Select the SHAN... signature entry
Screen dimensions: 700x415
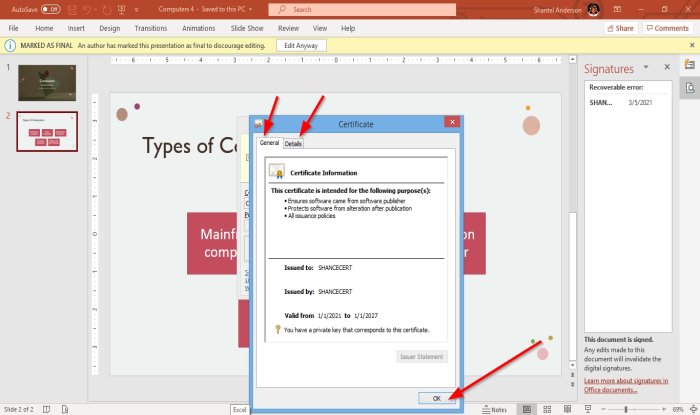pos(600,103)
